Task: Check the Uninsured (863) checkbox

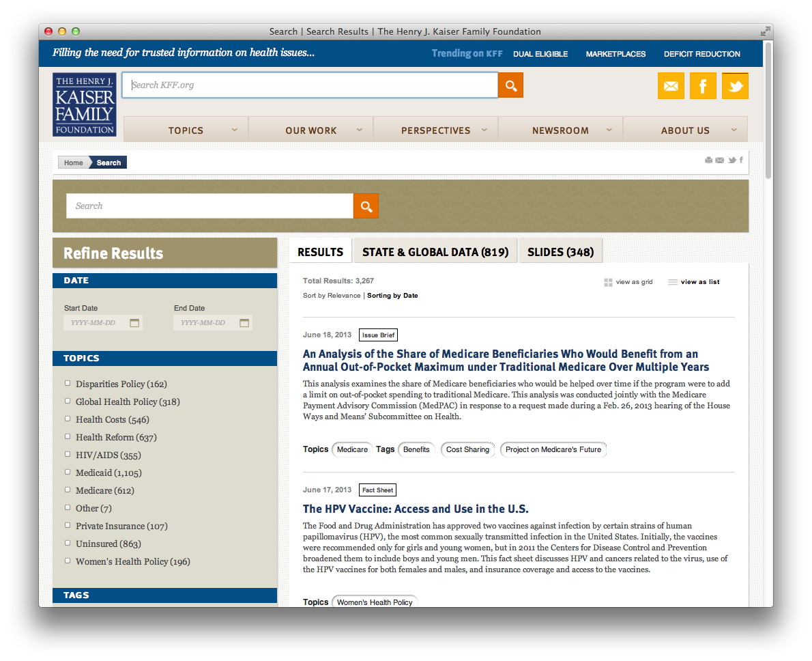Action: click(x=68, y=543)
